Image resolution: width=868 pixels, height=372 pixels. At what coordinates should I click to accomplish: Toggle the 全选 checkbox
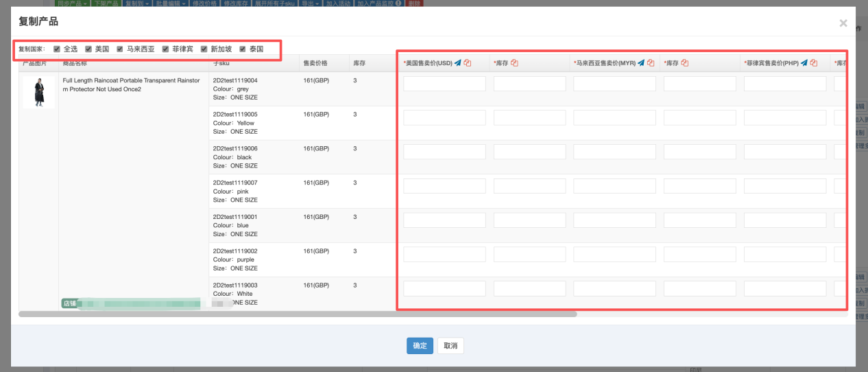[57, 49]
